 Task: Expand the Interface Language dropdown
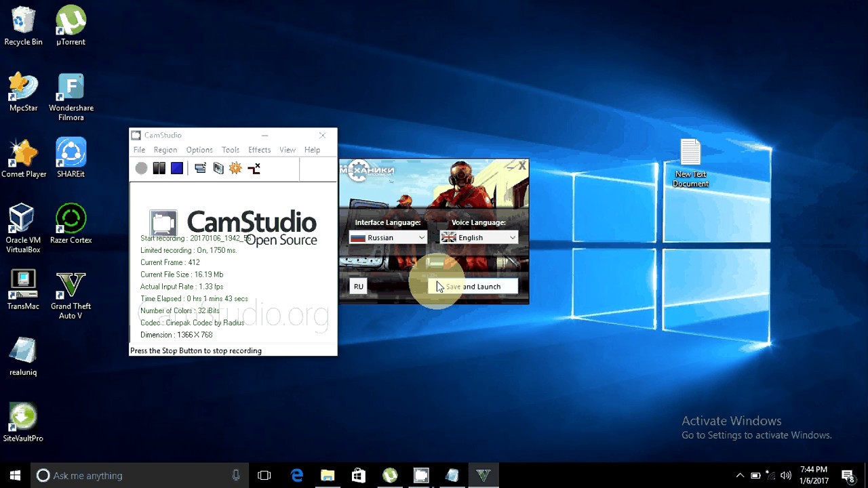(x=388, y=237)
